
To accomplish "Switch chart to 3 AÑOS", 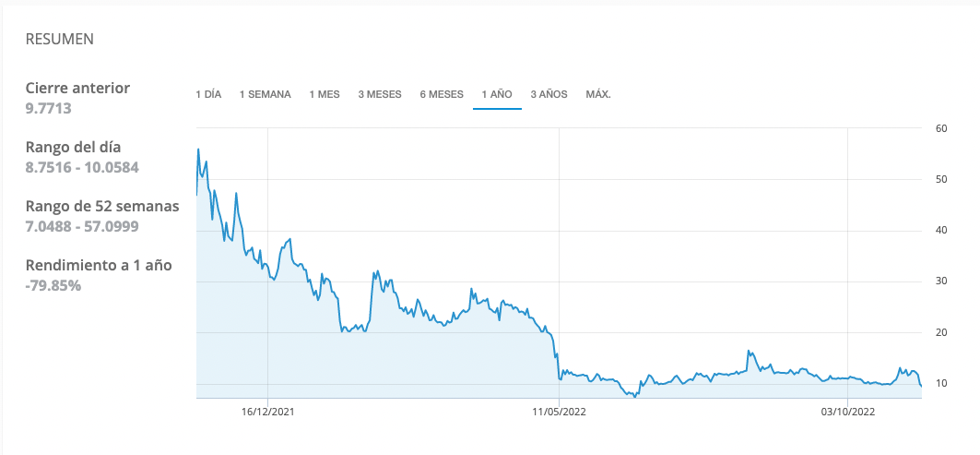I will tap(549, 94).
